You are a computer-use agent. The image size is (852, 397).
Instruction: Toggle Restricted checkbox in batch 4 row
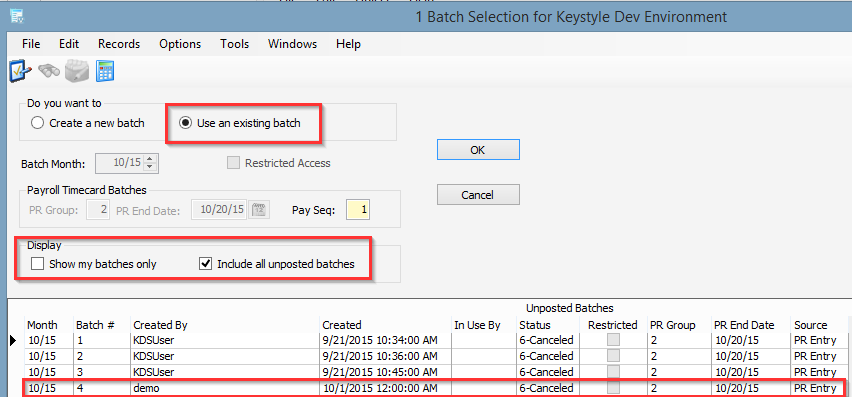point(613,388)
